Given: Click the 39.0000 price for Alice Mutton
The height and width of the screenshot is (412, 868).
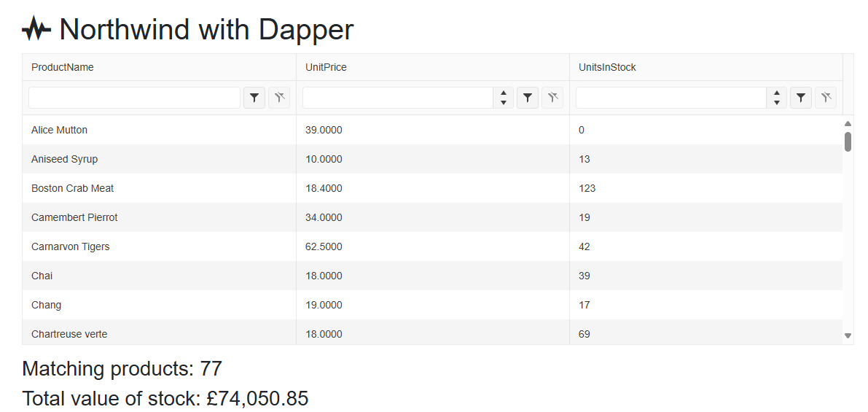Looking at the screenshot, I should tap(433, 130).
